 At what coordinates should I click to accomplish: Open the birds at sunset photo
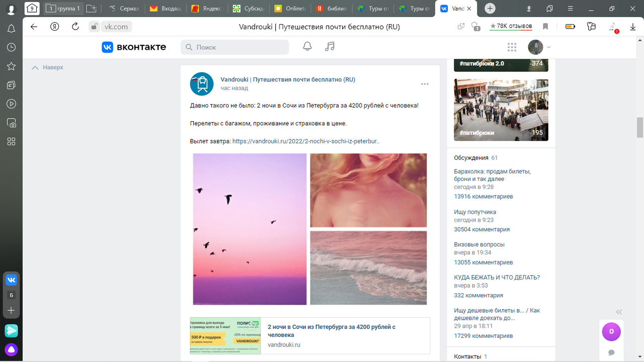click(250, 229)
